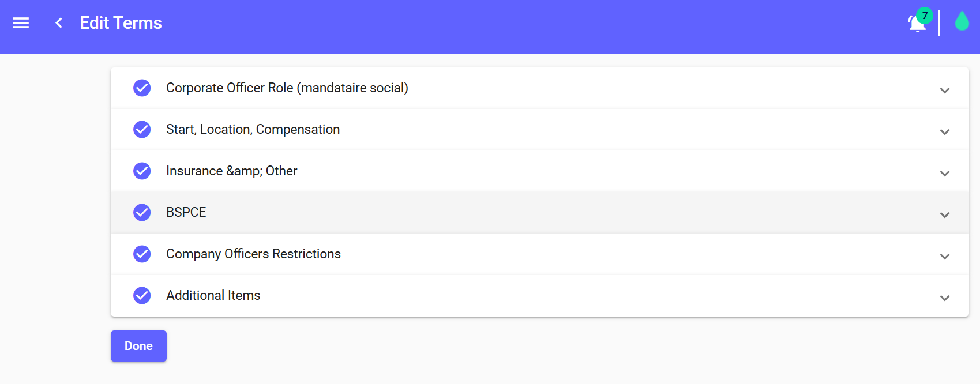The height and width of the screenshot is (384, 980).
Task: Open the notifications bell
Action: coord(915,25)
